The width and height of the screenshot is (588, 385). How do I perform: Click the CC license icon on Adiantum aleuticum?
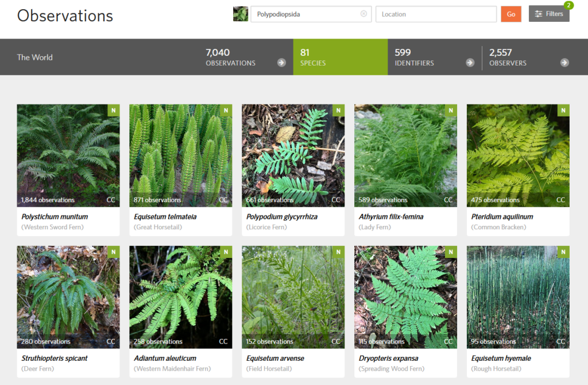[223, 341]
